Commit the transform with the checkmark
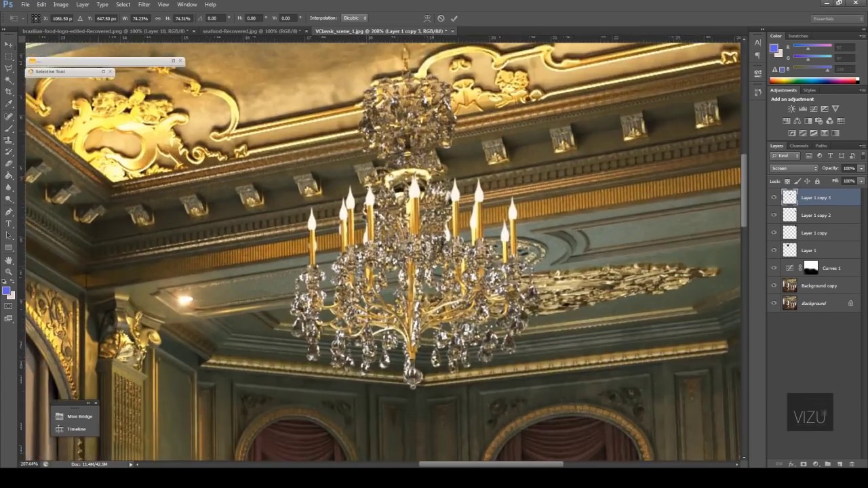Viewport: 868px width, 488px height. coord(454,18)
